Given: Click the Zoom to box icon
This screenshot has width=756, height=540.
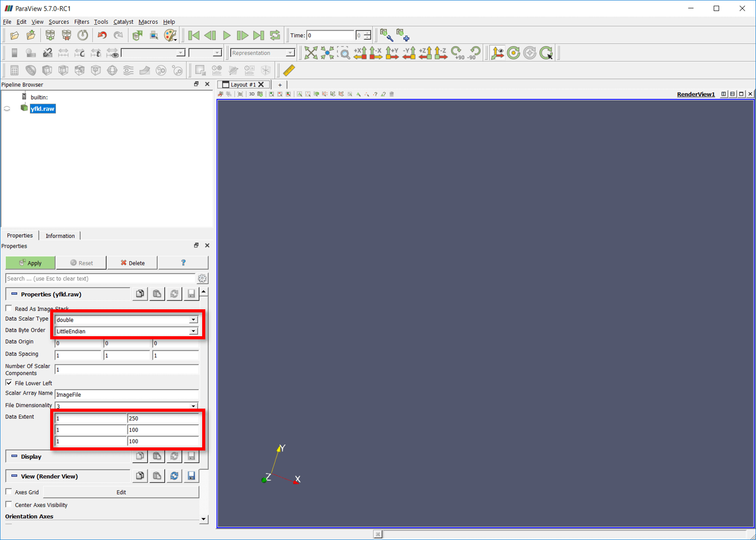Looking at the screenshot, I should click(343, 53).
